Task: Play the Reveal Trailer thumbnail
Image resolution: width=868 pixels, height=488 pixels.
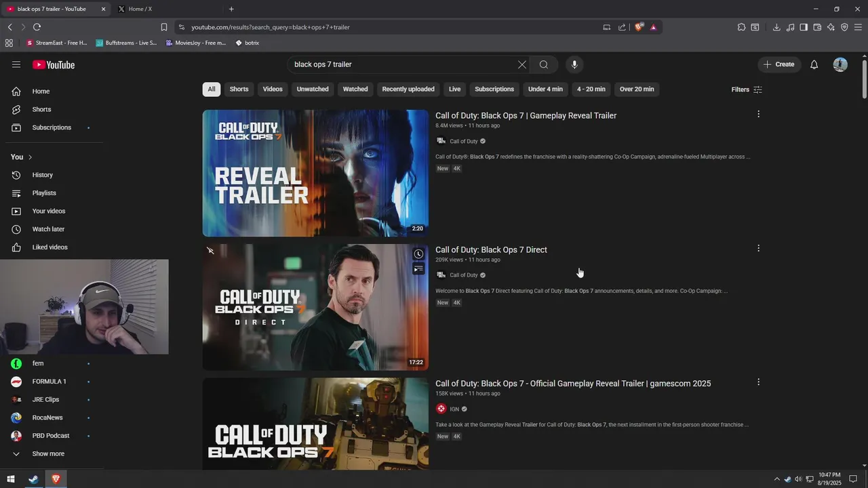Action: 315,173
